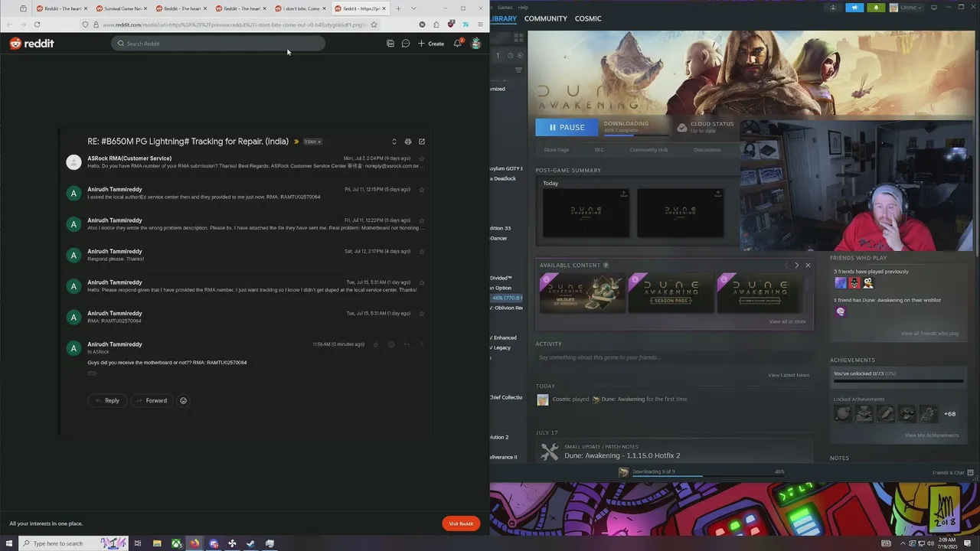Image resolution: width=980 pixels, height=551 pixels.
Task: Expand the +68 locked achievements
Action: click(x=949, y=414)
